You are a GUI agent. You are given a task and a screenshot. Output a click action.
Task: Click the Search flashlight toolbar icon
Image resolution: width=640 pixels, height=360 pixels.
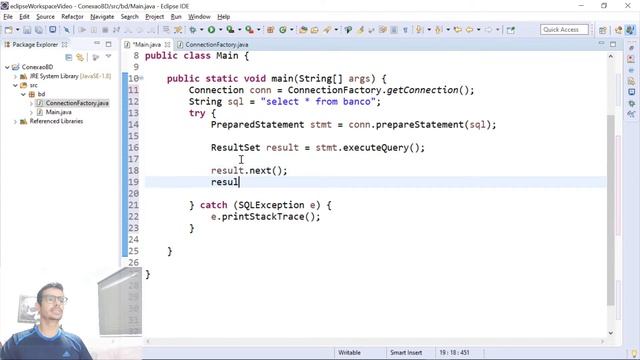pos(327,30)
